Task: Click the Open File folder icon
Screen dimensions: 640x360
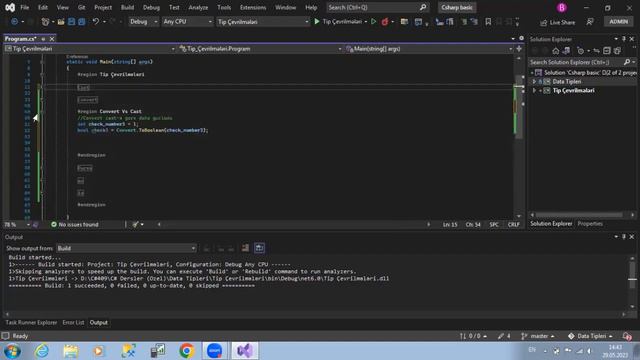Action: [61, 22]
